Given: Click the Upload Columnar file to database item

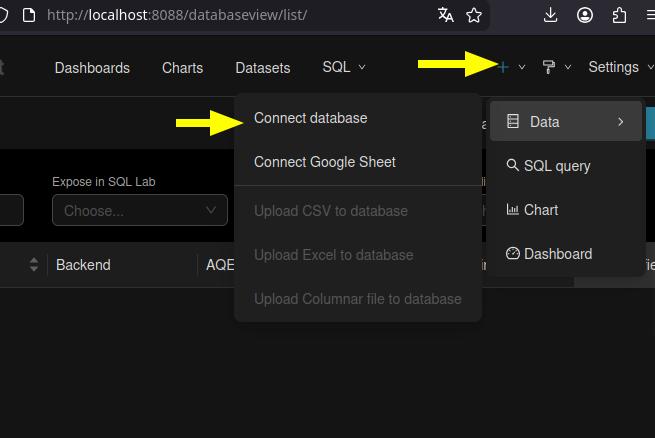Looking at the screenshot, I should 358,299.
